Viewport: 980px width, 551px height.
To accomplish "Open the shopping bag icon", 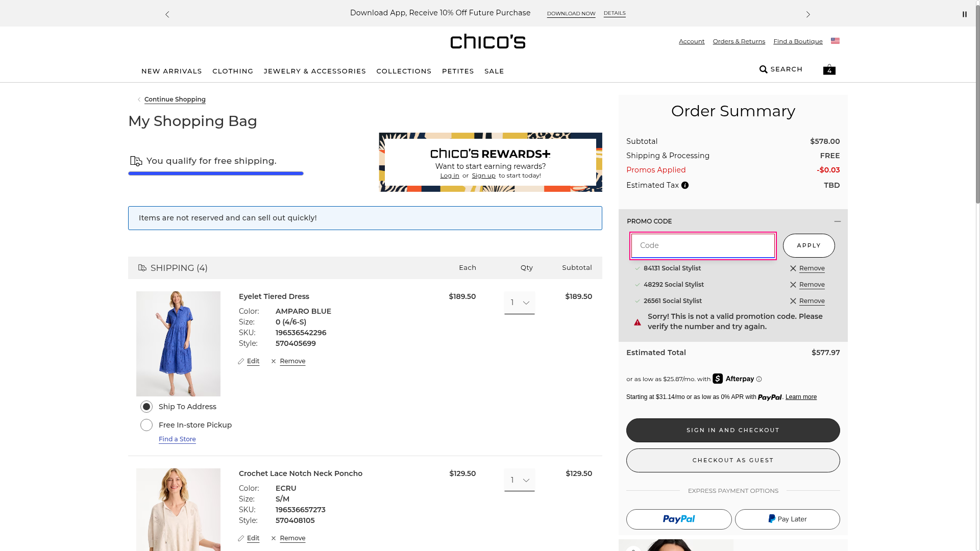I will [x=829, y=69].
